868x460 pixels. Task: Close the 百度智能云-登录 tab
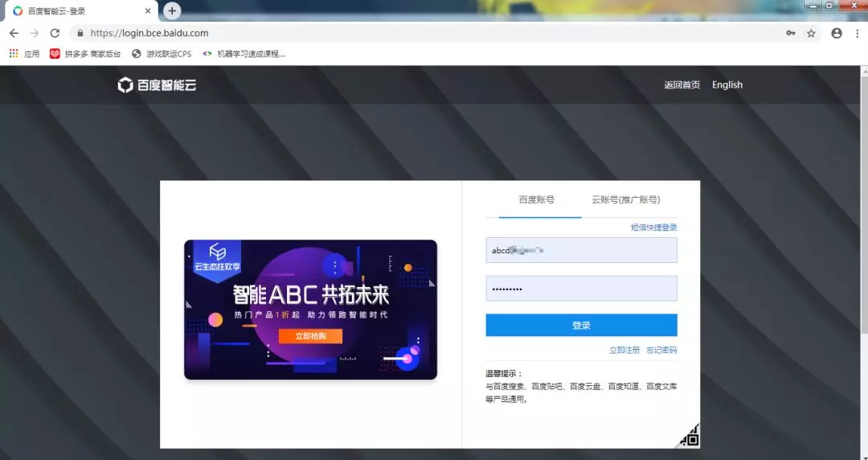pyautogui.click(x=148, y=10)
